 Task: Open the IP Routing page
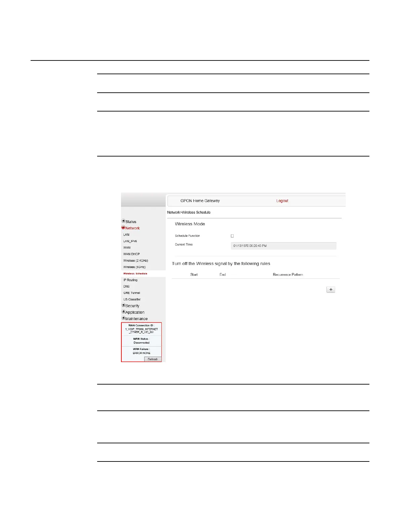[130, 280]
